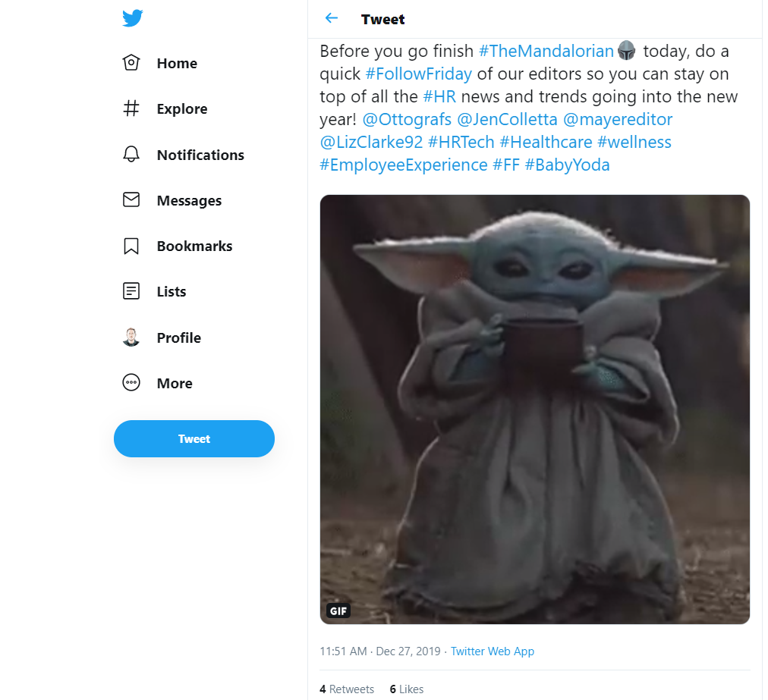Click the Notifications bell icon
The image size is (768, 700).
point(131,155)
